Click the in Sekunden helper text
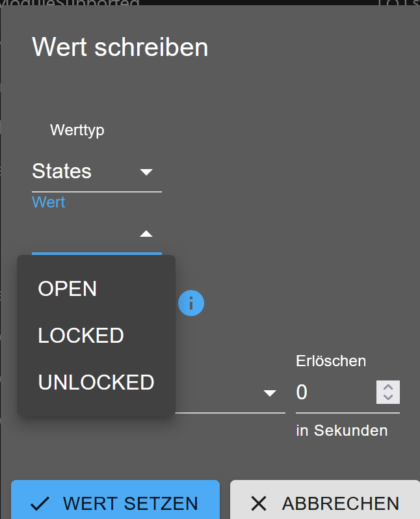 pos(341,431)
